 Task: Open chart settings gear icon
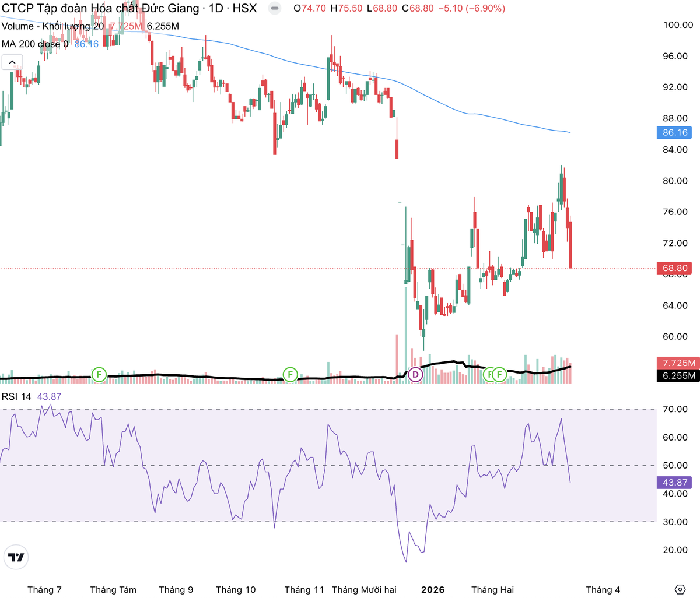click(x=680, y=589)
